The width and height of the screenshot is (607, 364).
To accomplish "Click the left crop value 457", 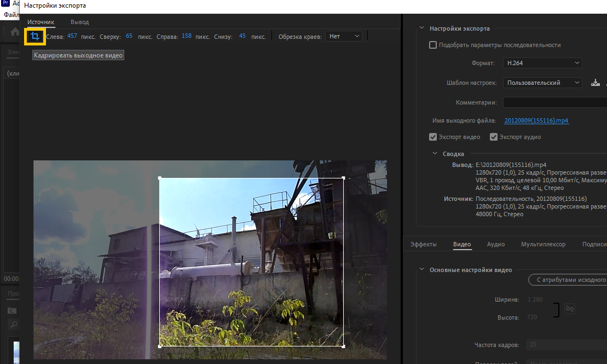I will coord(72,36).
